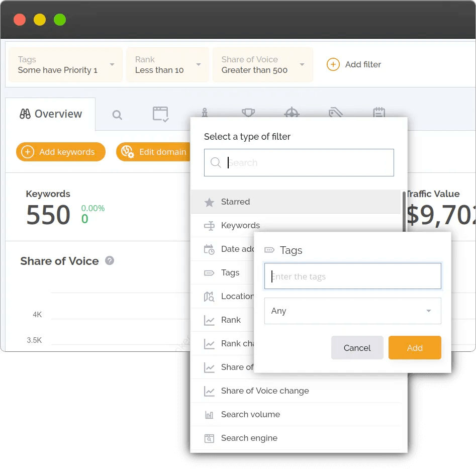Choose Tags from the filter type list
Screen dimensions: 476x469
(230, 272)
